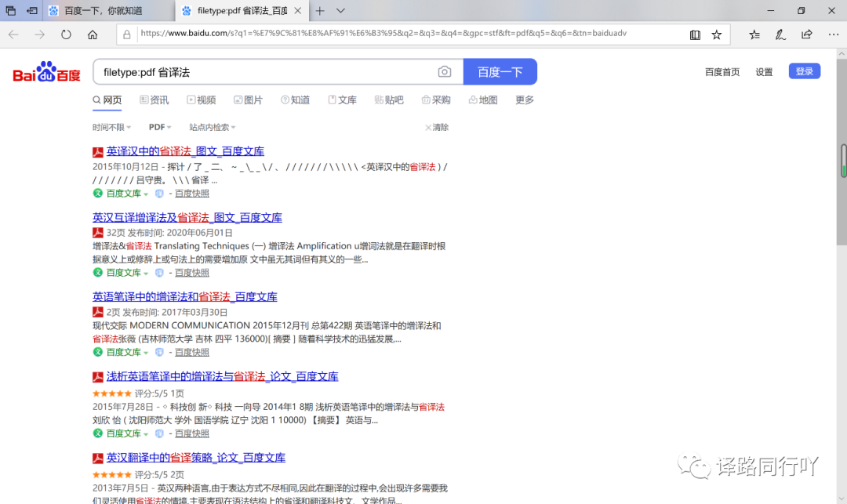This screenshot has width=847, height=504.
Task: Select the 图片 search tab
Action: [x=248, y=100]
